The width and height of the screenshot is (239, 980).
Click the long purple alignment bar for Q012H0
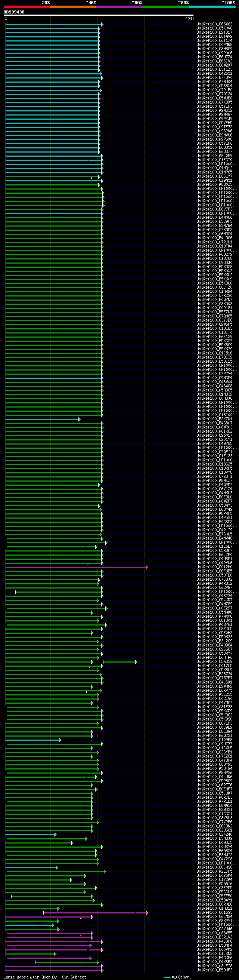[x=77, y=567]
